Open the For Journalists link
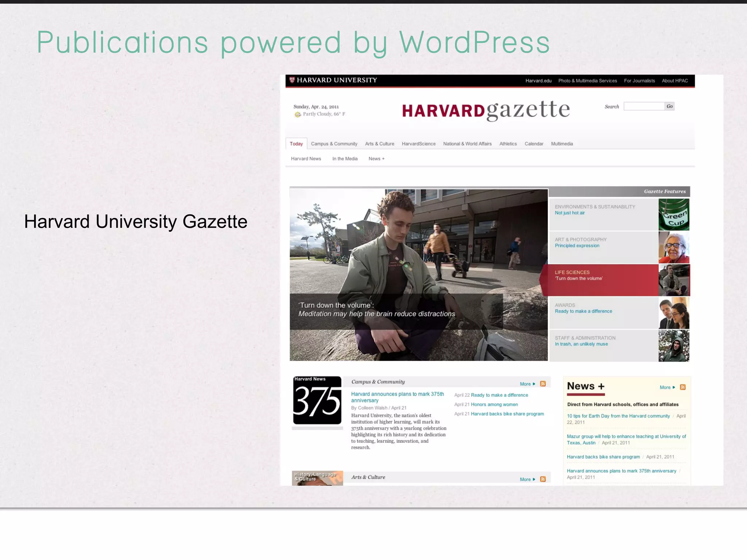 [x=639, y=81]
